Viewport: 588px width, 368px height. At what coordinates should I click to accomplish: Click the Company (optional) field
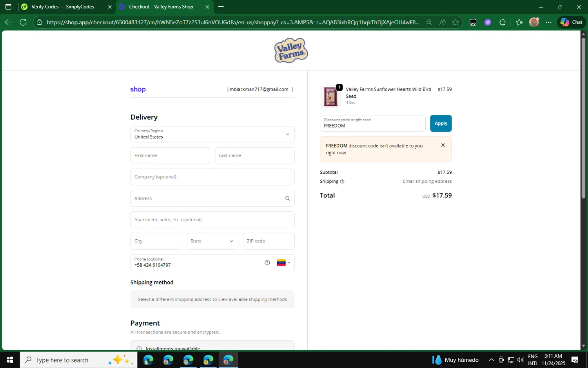(x=212, y=177)
